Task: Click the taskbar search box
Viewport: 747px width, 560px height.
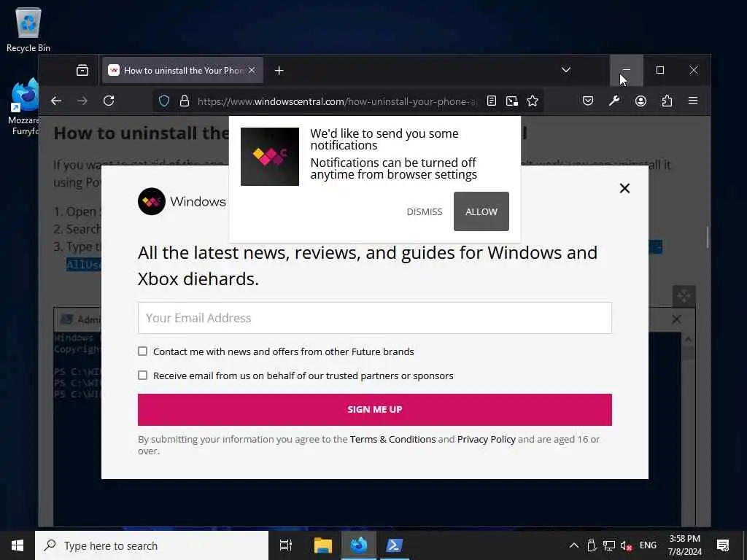Action: click(x=152, y=545)
